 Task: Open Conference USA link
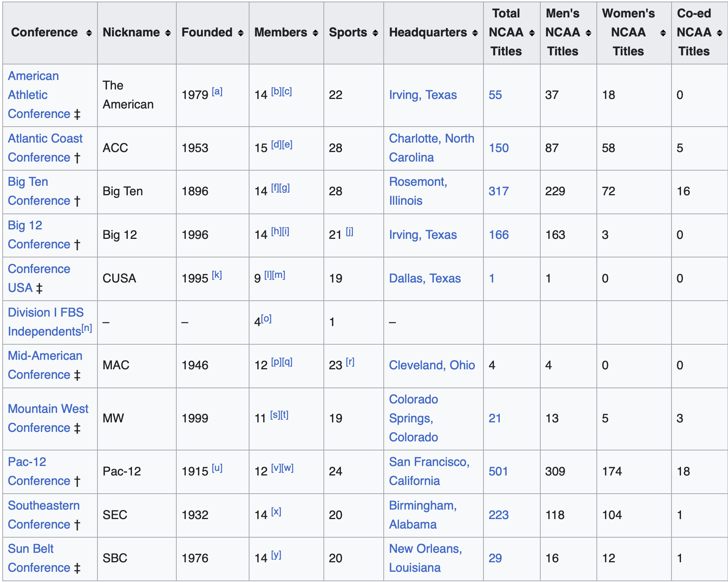(39, 278)
